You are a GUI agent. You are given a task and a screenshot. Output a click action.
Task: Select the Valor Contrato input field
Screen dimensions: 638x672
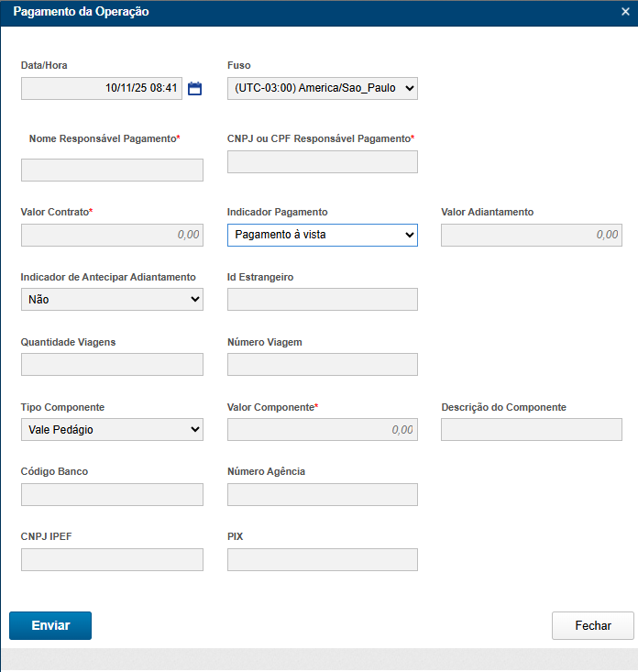click(x=112, y=235)
